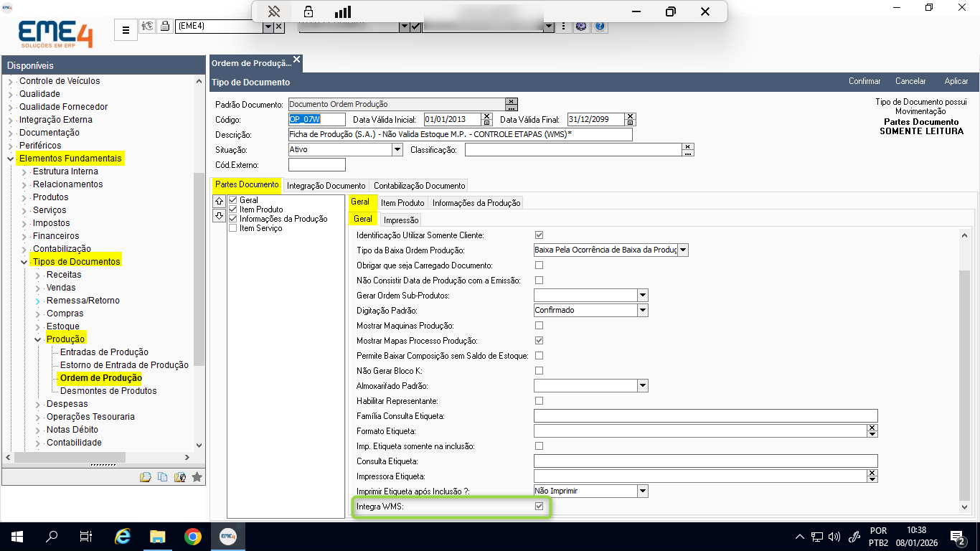Open the hamburger menu button
The height and width of the screenshot is (551, 980).
pos(126,30)
